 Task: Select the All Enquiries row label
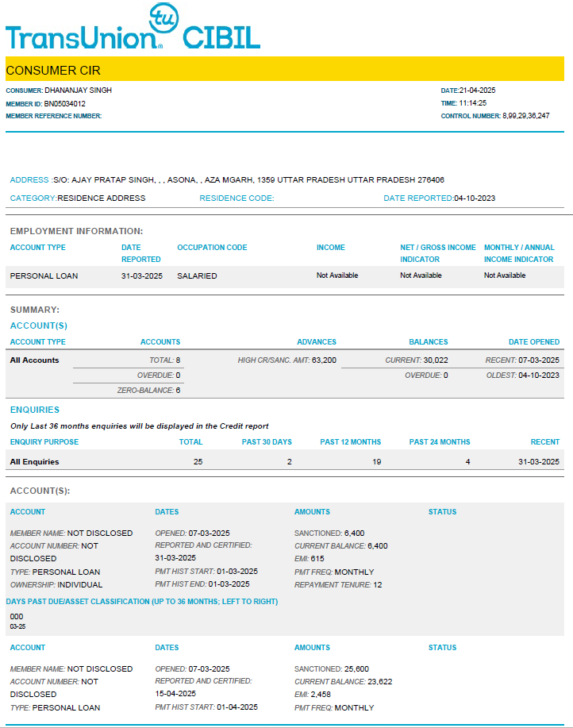34,462
